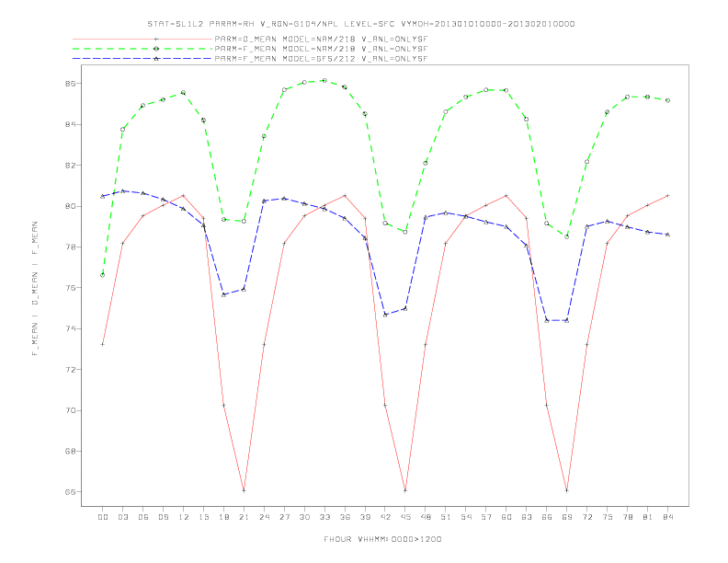The image size is (728, 563).
Task: Click the y-axis tick label 74
Action: coord(71,329)
